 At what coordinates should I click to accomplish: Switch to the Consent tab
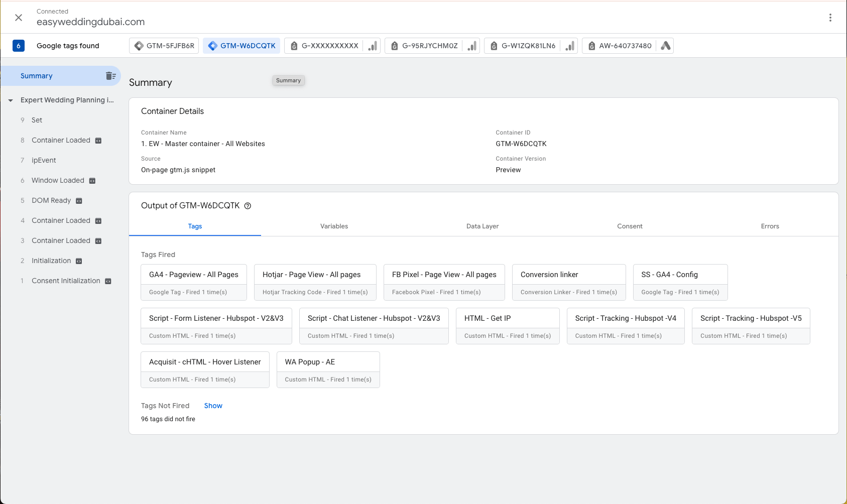pyautogui.click(x=630, y=226)
